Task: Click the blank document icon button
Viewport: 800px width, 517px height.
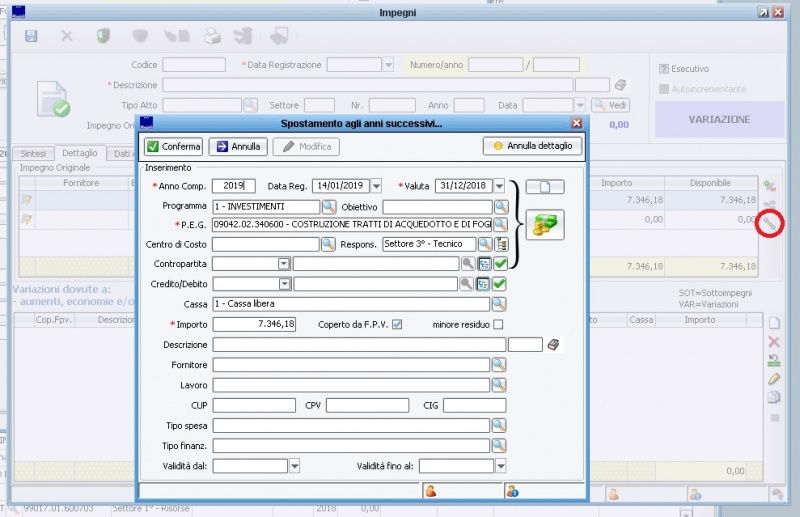Action: coord(545,187)
